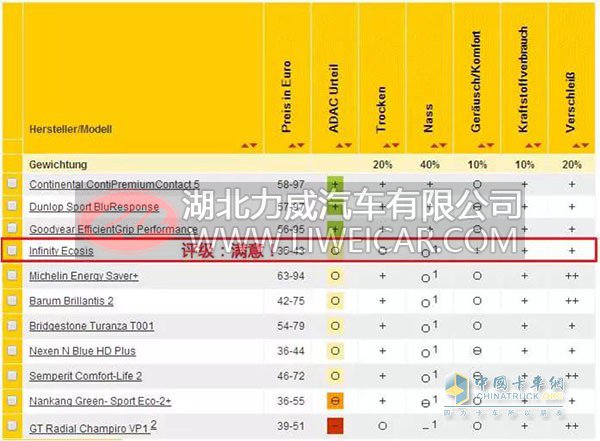The width and height of the screenshot is (600, 441).
Task: Click GT Radial price 39-51
Action: 291,426
